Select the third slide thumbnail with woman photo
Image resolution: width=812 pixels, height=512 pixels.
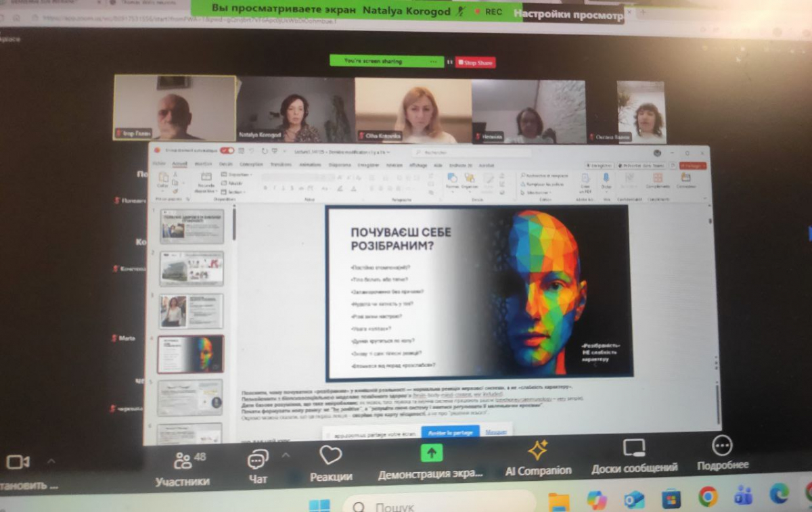pyautogui.click(x=191, y=311)
